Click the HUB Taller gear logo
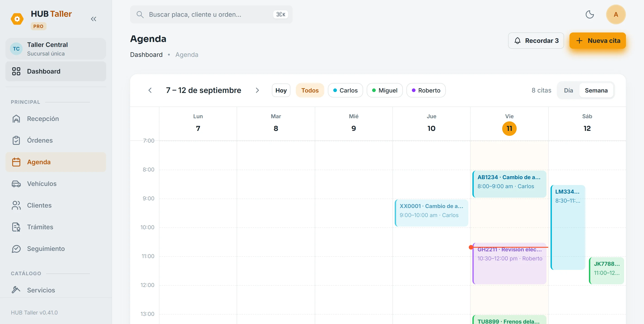 17,19
